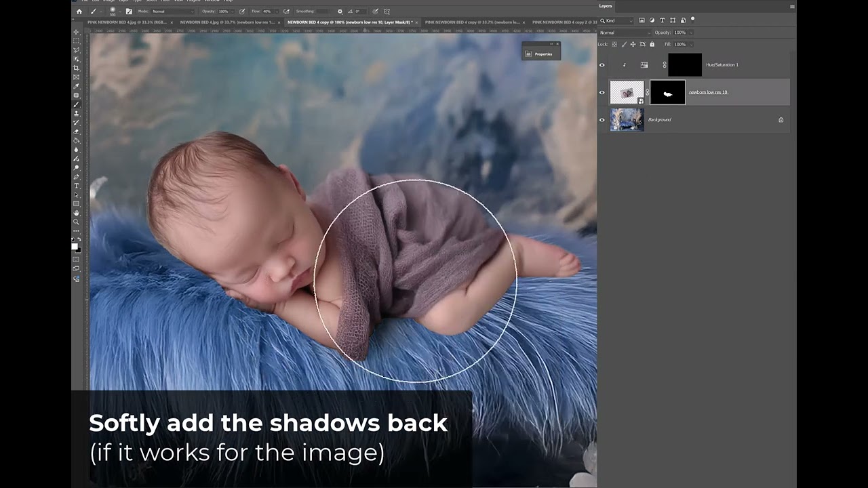The image size is (868, 488).
Task: Click the Home icon in options bar
Action: pos(79,12)
